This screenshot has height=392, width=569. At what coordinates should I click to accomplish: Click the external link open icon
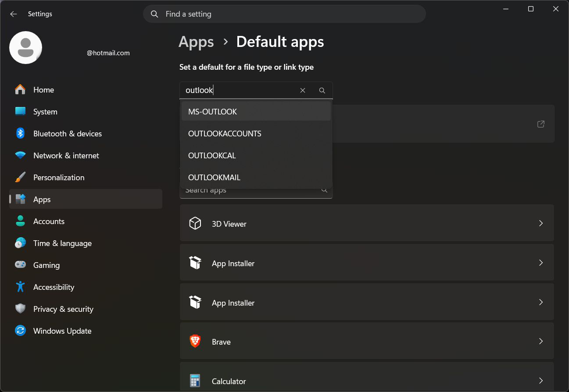point(541,124)
